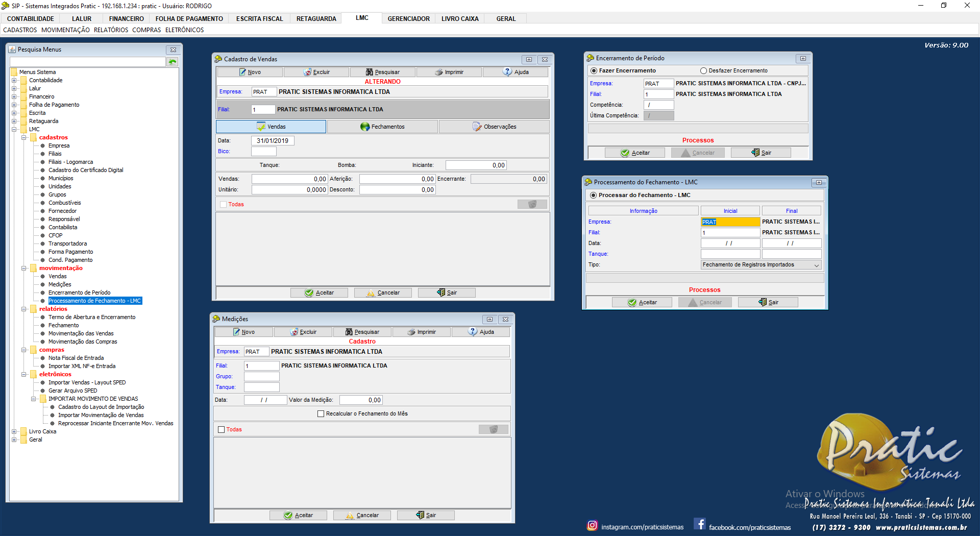Viewport: 980px width, 536px height.
Task: Click the Pesquisar binoculars in Cadastro de Vendas
Action: point(370,72)
